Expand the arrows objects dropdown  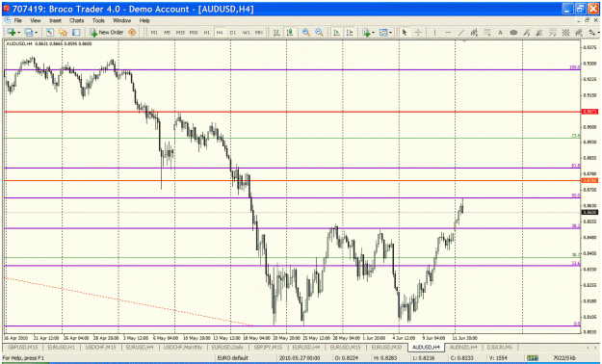598,33
